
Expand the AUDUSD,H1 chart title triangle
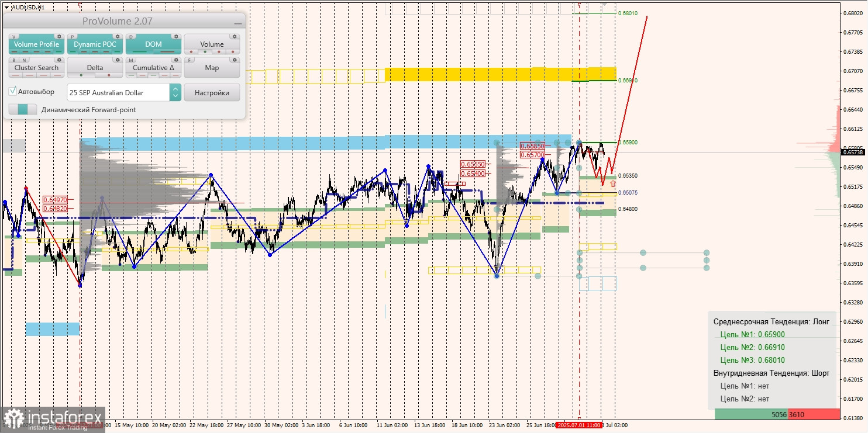click(x=6, y=7)
